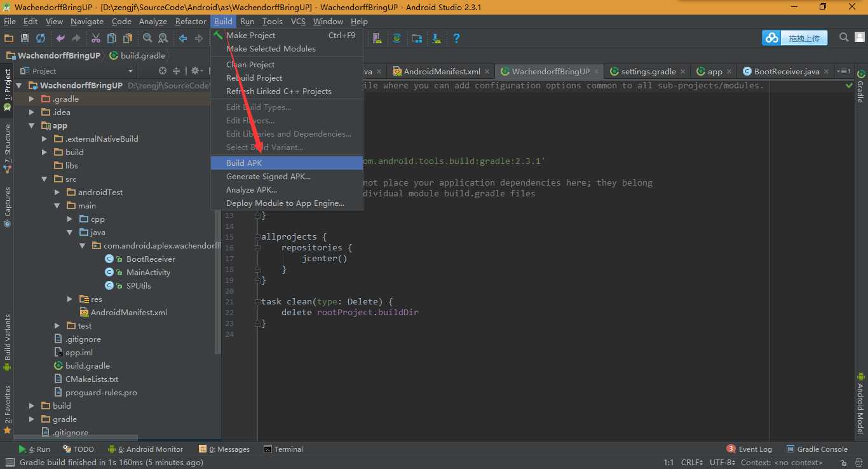Switch to AndroidManifest.xml editor tab

click(x=442, y=71)
